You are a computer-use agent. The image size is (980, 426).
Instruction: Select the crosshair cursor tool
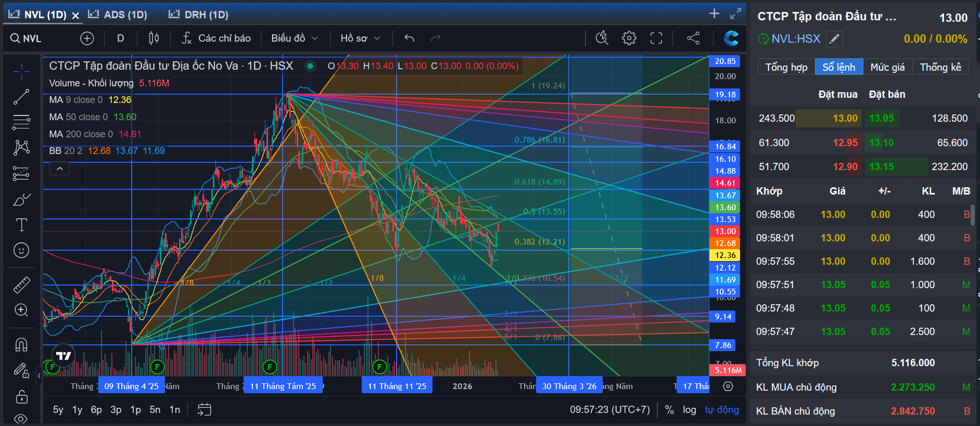21,71
